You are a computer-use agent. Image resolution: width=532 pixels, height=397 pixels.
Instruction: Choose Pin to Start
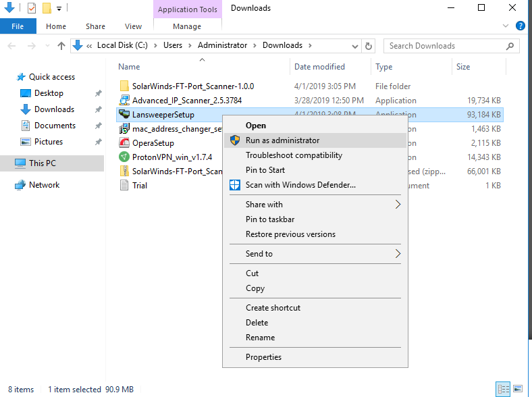point(315,170)
